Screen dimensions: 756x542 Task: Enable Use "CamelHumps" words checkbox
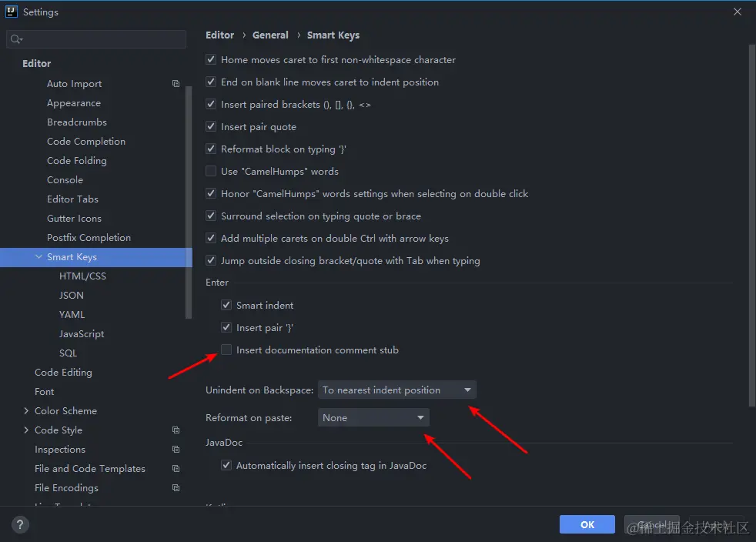pyautogui.click(x=211, y=171)
